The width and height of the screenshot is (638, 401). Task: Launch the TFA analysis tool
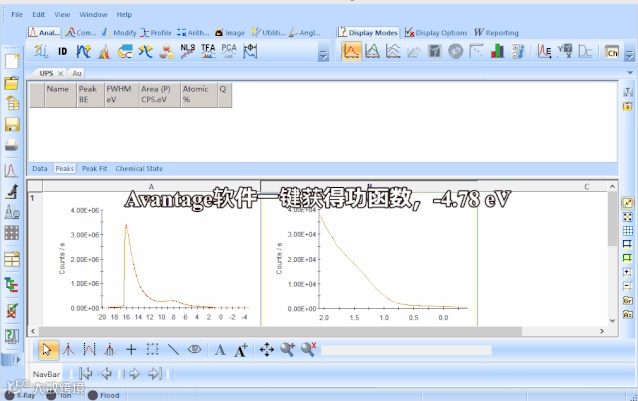(x=208, y=51)
